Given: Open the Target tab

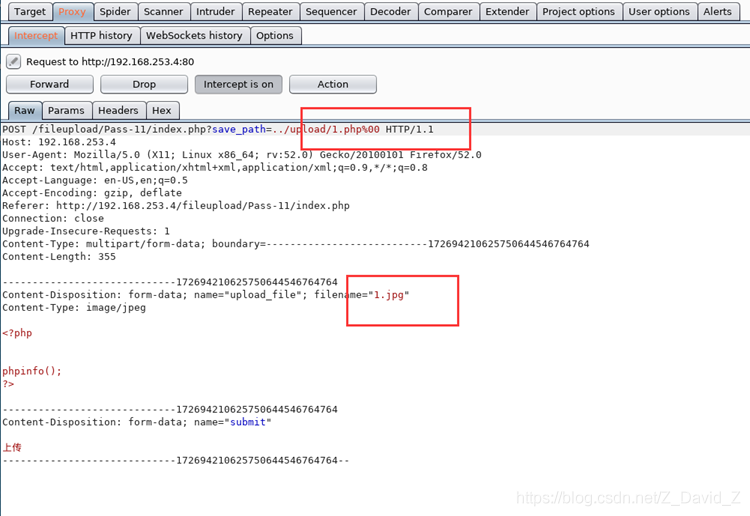Looking at the screenshot, I should 30,11.
